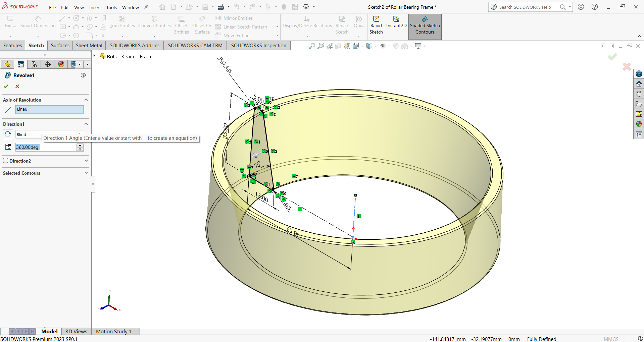
Task: Click the 3D Views tab
Action: [x=76, y=331]
